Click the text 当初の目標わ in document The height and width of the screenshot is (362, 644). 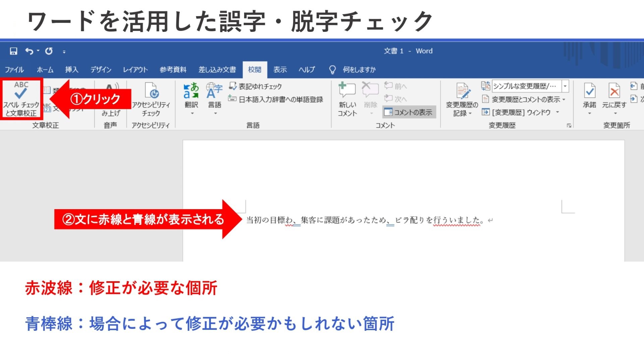coord(269,220)
